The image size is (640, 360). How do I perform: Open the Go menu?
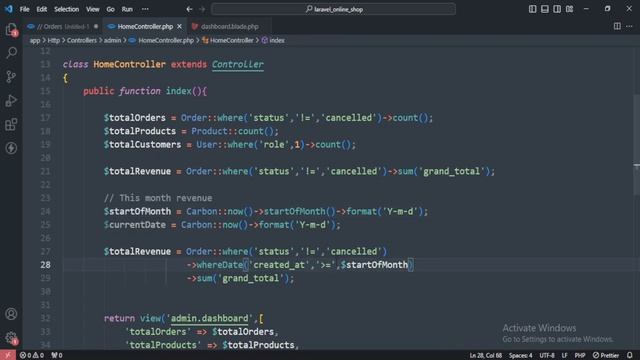pos(111,9)
